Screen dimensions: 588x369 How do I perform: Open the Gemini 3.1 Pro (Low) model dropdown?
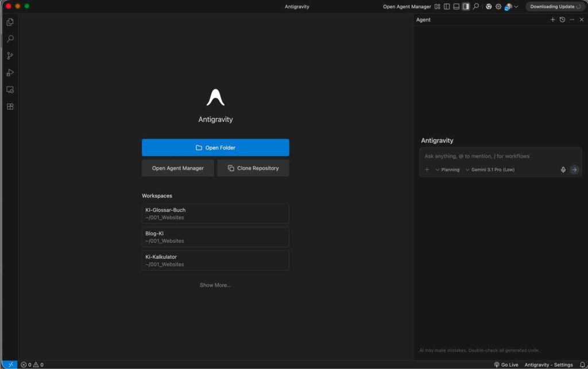(x=490, y=170)
